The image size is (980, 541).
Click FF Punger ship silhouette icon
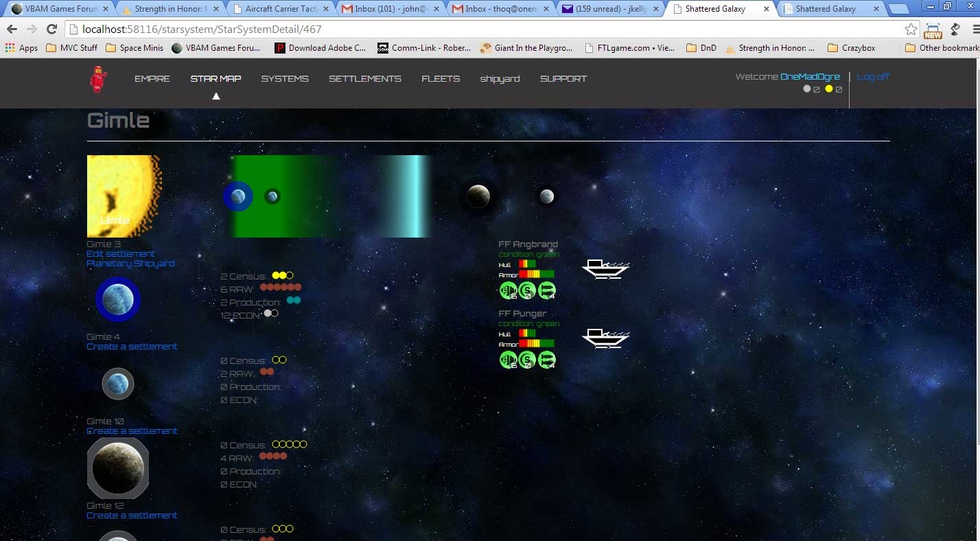coord(605,338)
